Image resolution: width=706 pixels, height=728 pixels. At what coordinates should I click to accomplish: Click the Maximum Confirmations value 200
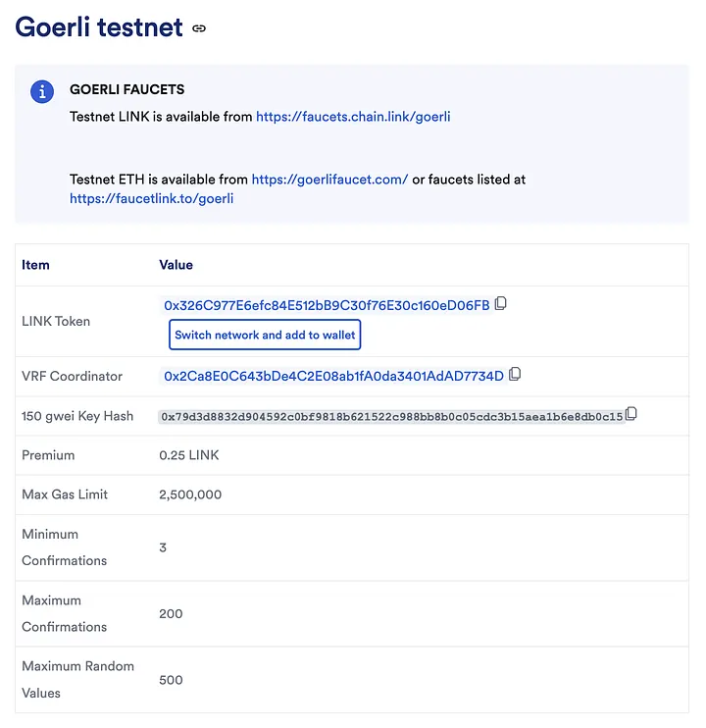(171, 613)
